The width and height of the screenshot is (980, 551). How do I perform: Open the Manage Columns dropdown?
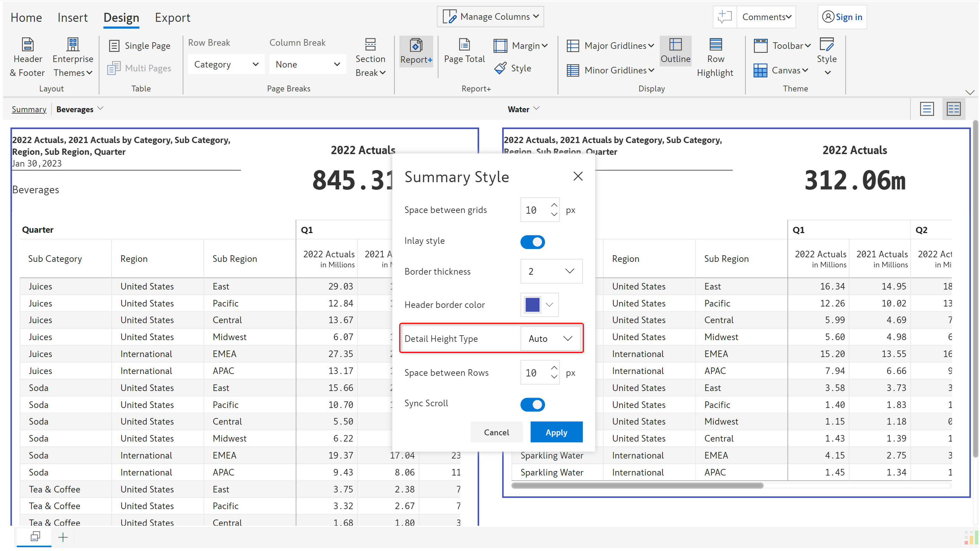point(490,17)
